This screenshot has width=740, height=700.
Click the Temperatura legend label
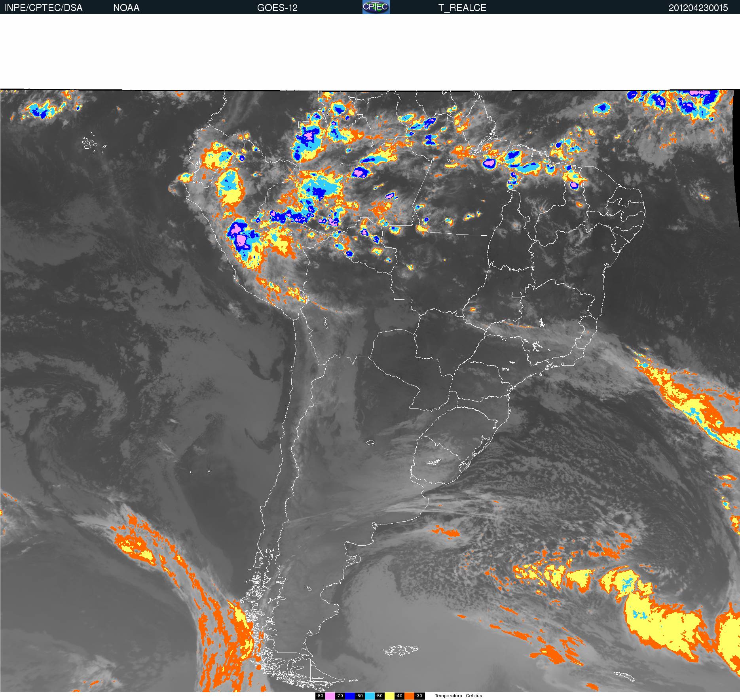pos(448,696)
